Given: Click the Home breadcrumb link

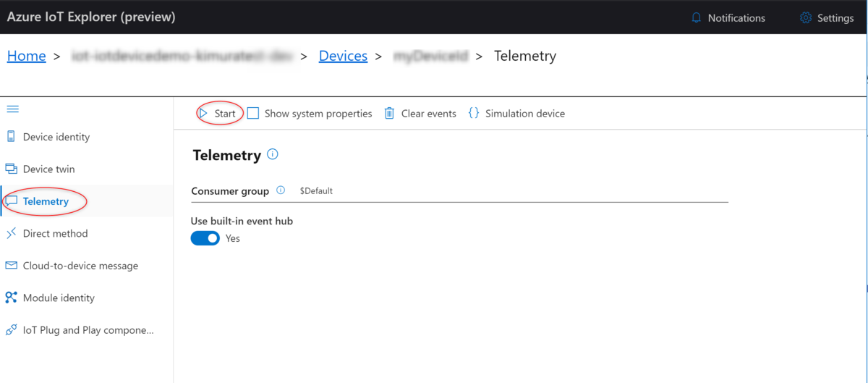Looking at the screenshot, I should [x=27, y=56].
